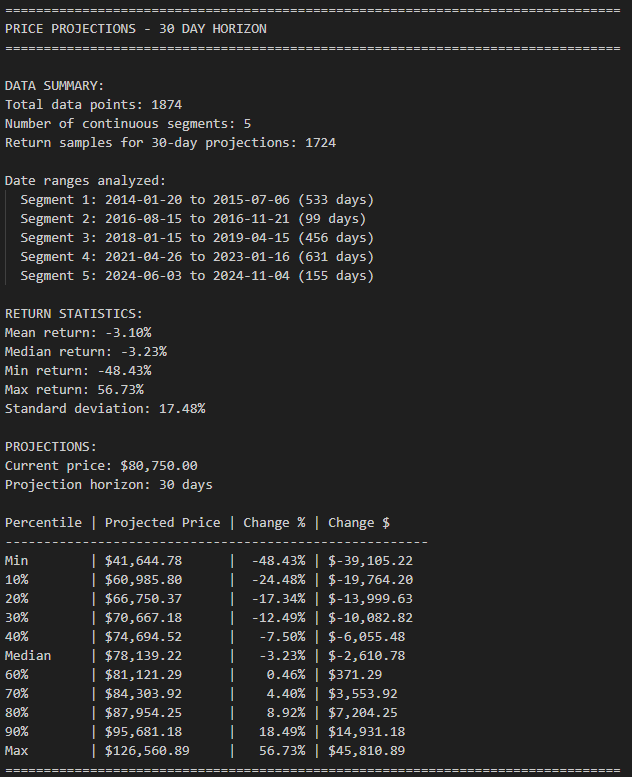Click the 'Projected Price' column header
The height and width of the screenshot is (777, 632).
click(x=163, y=523)
